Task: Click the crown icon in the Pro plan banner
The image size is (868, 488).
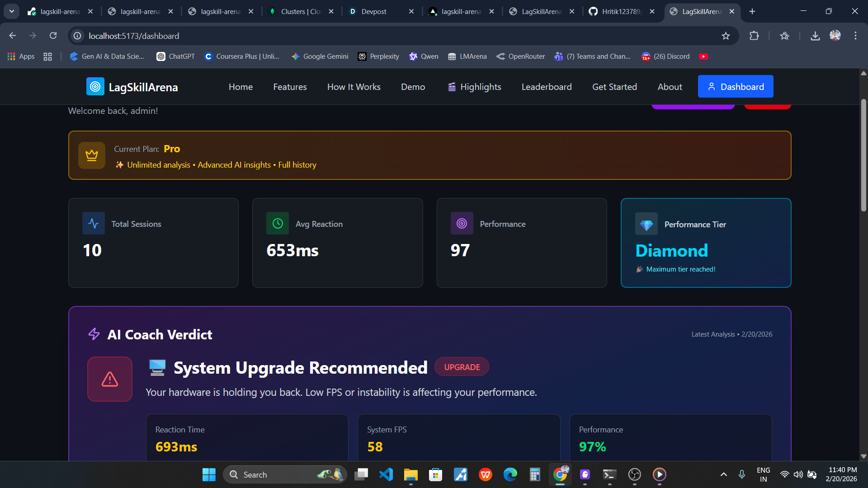Action: click(92, 155)
